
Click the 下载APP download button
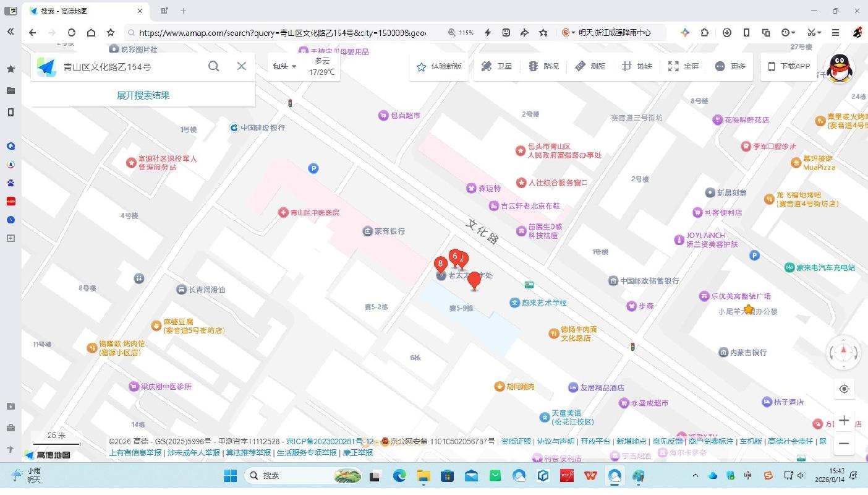tap(788, 66)
